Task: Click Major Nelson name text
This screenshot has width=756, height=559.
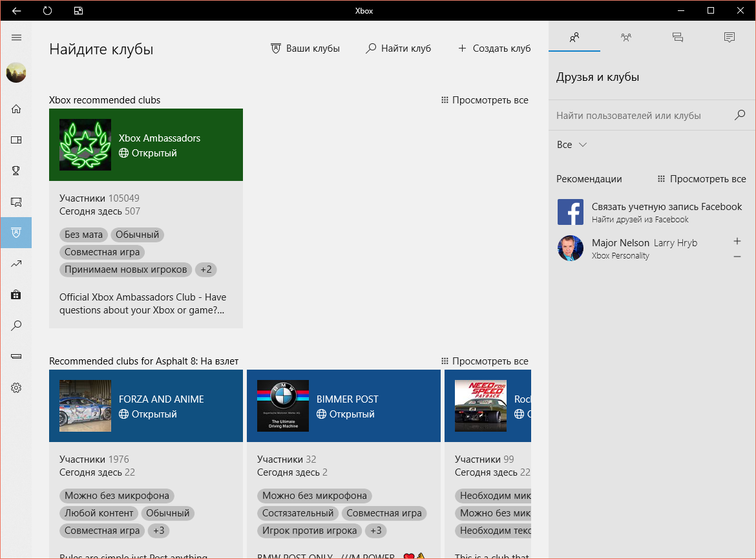Action: [x=620, y=243]
